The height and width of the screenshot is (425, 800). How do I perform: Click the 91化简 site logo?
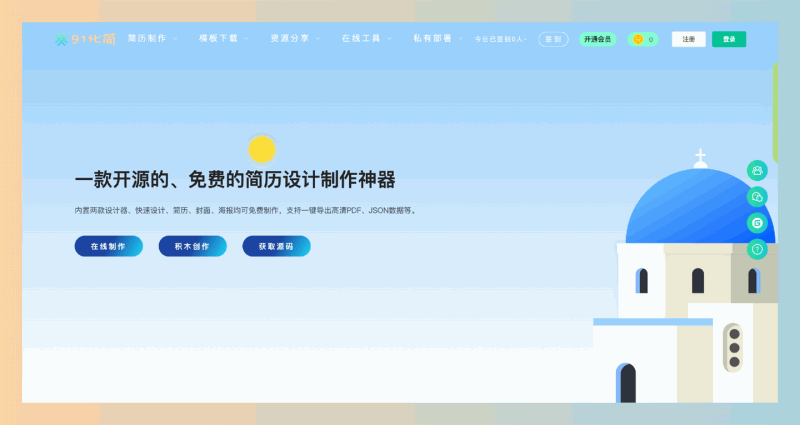[x=85, y=39]
